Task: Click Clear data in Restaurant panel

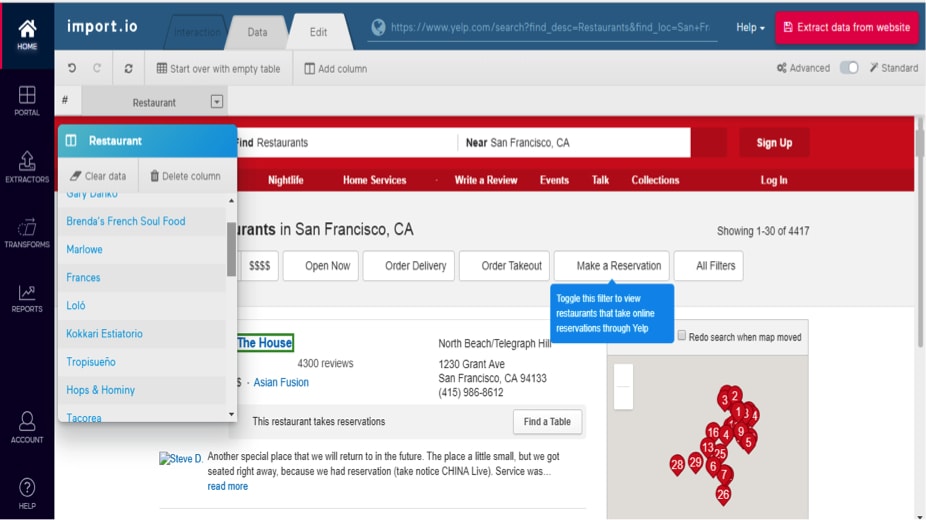Action: point(98,176)
